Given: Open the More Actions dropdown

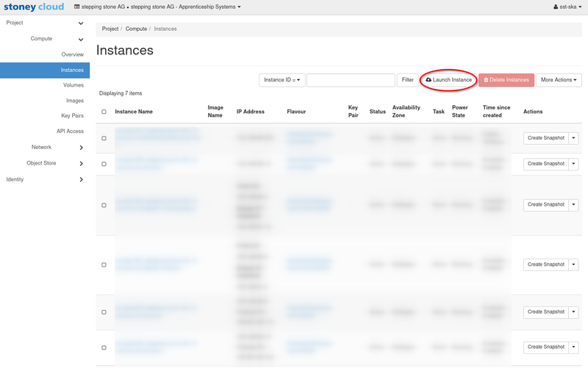Looking at the screenshot, I should 558,80.
